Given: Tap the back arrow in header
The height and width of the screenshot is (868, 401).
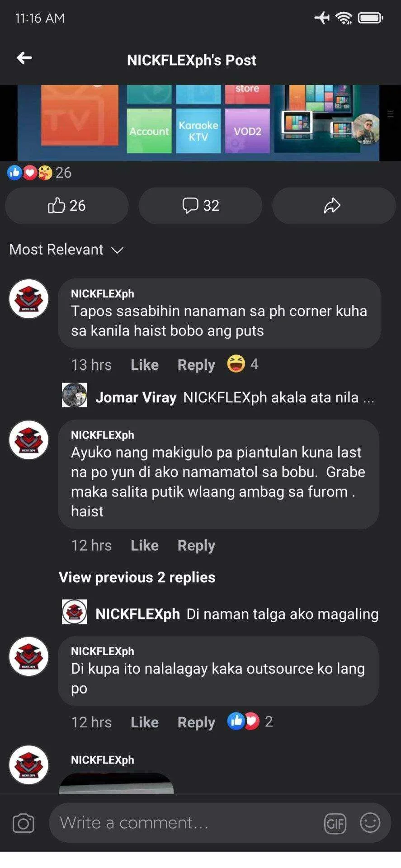Looking at the screenshot, I should click(24, 58).
